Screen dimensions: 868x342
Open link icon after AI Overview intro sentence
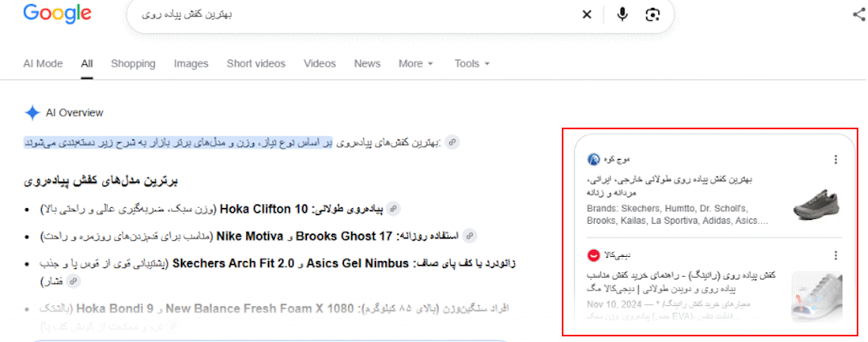coord(452,143)
